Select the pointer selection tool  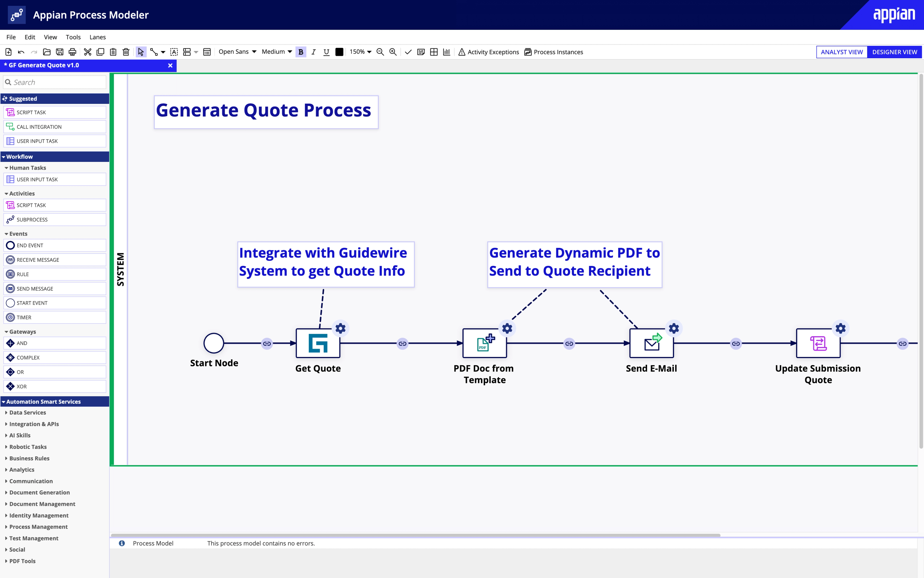pyautogui.click(x=141, y=52)
